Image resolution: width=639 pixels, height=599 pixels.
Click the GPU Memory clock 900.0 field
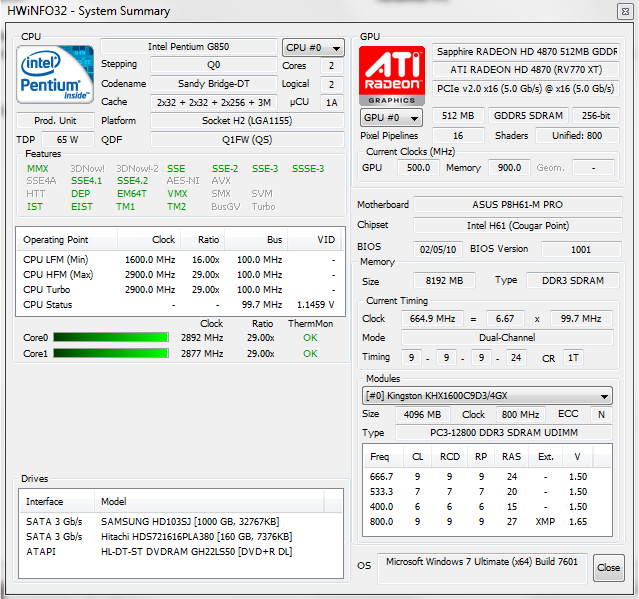coord(509,167)
